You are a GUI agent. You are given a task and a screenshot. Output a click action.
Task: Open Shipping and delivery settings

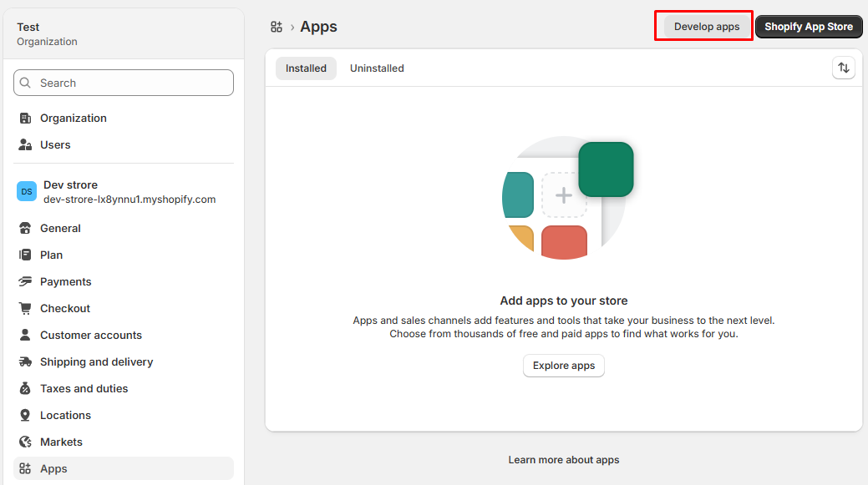(x=124, y=361)
